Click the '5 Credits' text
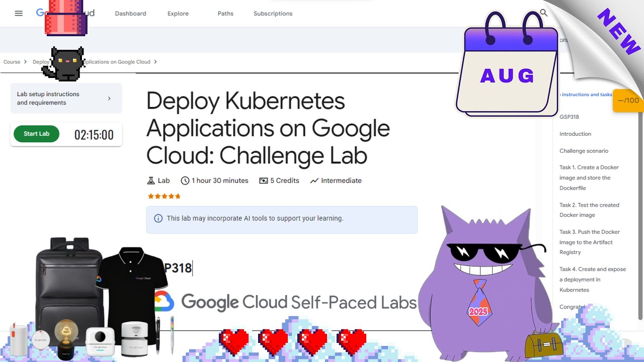Image resolution: width=644 pixels, height=362 pixels. click(x=285, y=180)
